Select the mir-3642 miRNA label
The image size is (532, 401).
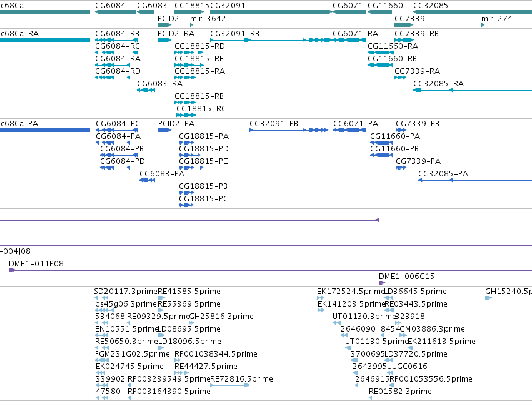tap(208, 18)
